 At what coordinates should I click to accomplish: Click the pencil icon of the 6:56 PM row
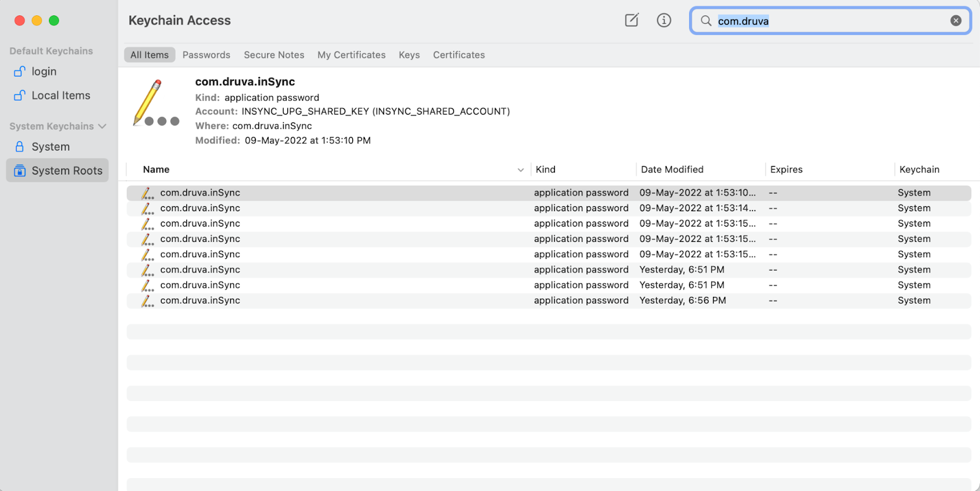click(148, 301)
